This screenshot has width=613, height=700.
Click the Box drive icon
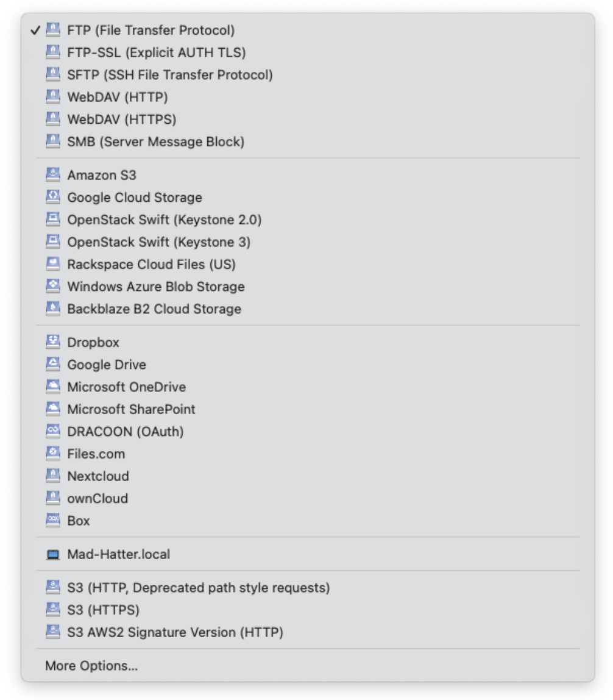pos(53,521)
